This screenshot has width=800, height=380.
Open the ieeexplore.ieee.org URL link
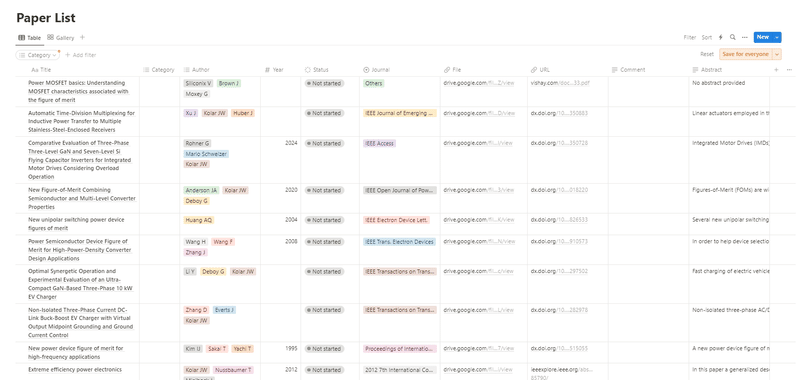pyautogui.click(x=563, y=373)
